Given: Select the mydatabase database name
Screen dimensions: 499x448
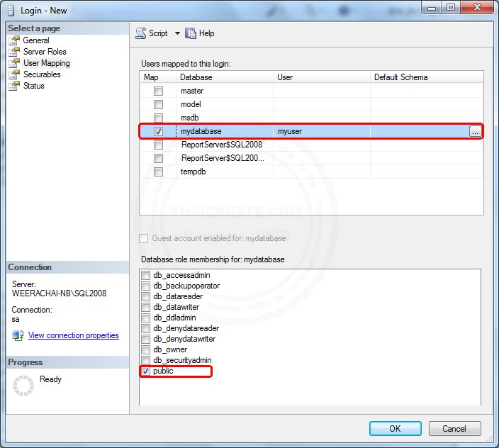Looking at the screenshot, I should pos(201,131).
